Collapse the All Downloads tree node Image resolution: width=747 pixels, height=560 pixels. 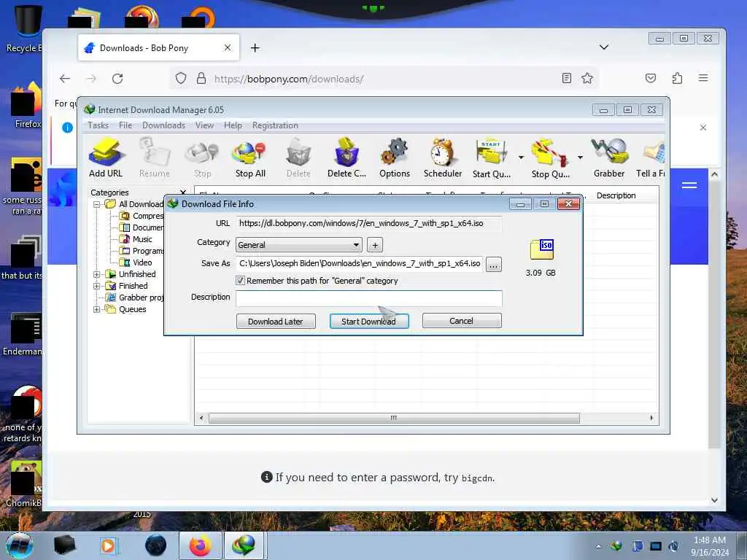97,204
